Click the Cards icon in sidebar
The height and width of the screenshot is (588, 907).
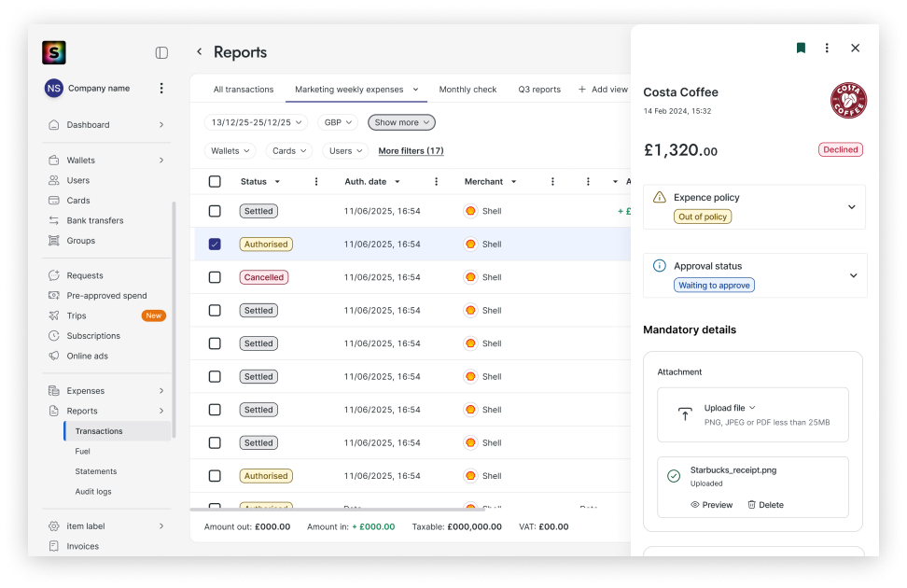click(x=54, y=201)
